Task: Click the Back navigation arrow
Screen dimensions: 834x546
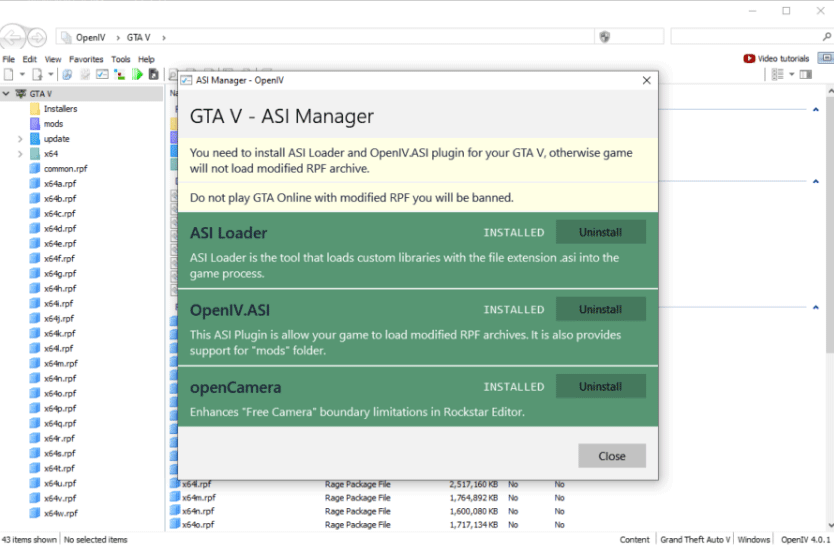Action: pos(13,37)
